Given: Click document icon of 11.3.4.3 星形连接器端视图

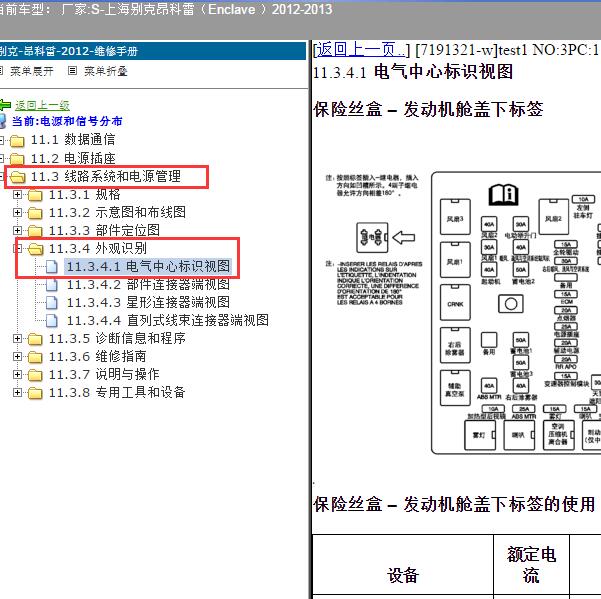Looking at the screenshot, I should [52, 302].
